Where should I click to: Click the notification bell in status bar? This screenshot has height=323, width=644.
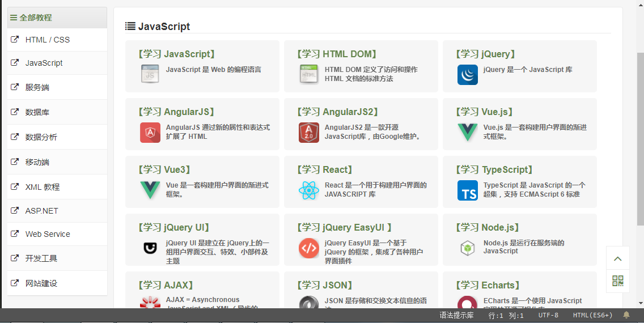tap(626, 315)
